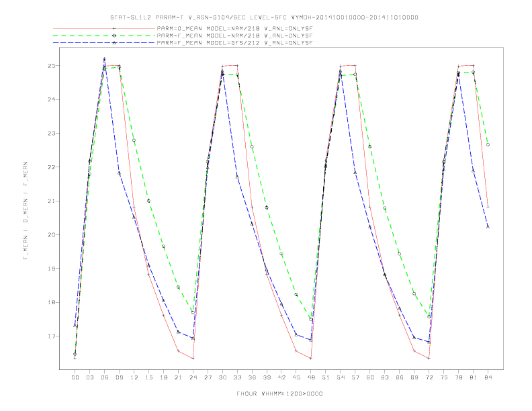Click the x-axis tick label 21
Screen dimensions: 532x411
click(178, 377)
